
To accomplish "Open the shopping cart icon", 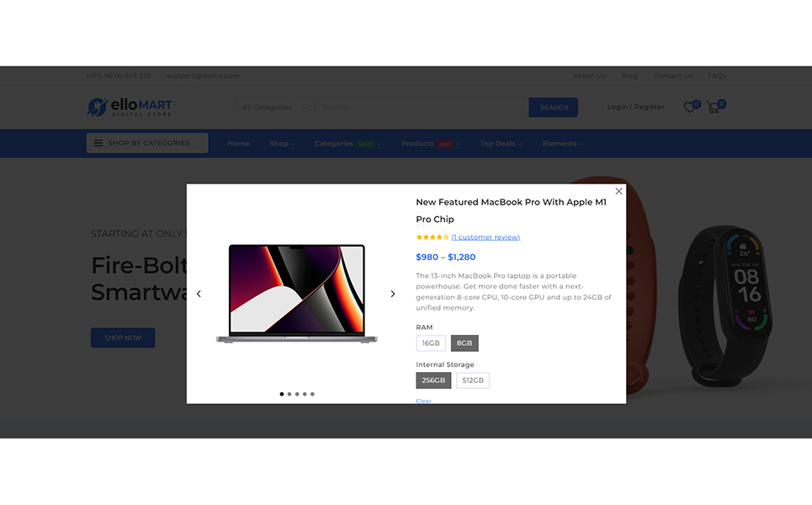I will 713,107.
